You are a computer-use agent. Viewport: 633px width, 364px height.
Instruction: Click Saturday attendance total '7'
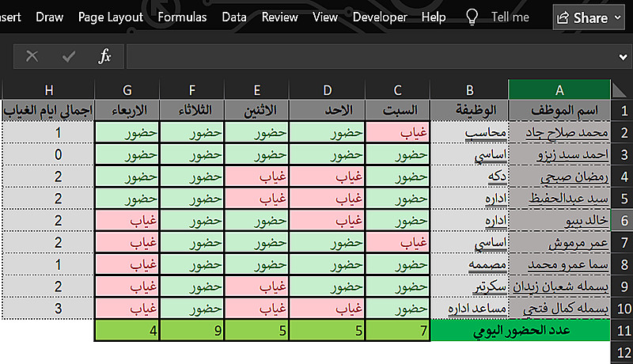coord(398,331)
